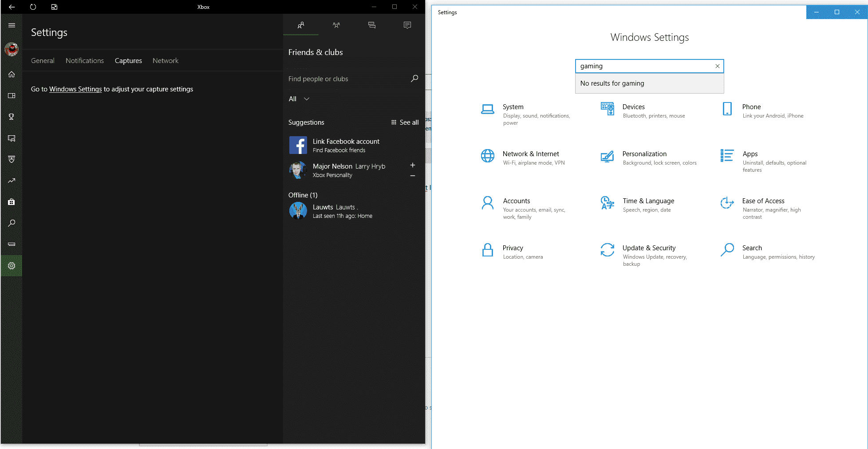
Task: Open Search icon in the Xbox sidebar
Action: point(12,223)
